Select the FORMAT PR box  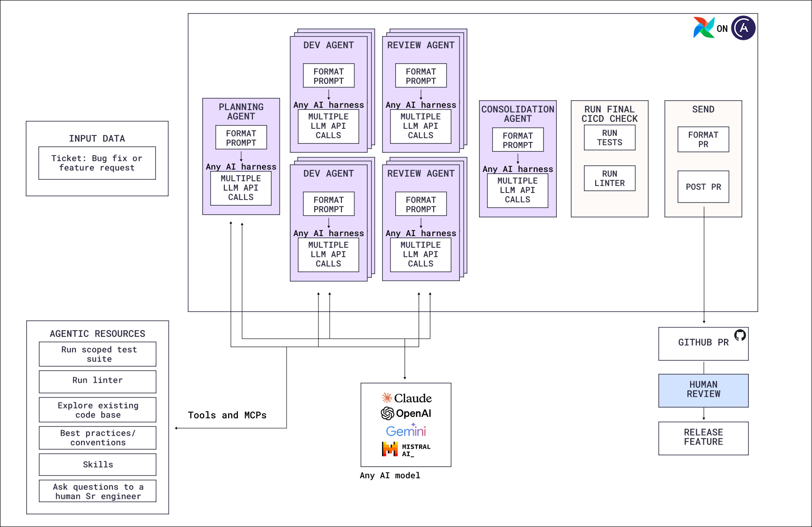click(x=703, y=139)
